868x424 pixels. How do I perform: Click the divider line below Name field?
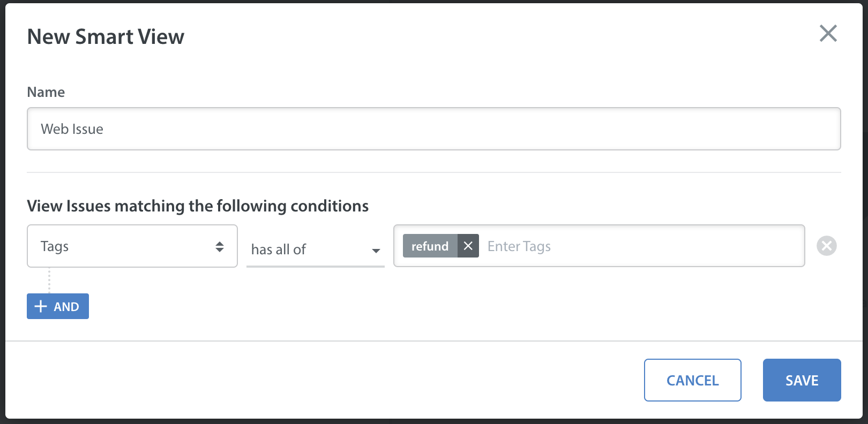pos(434,172)
